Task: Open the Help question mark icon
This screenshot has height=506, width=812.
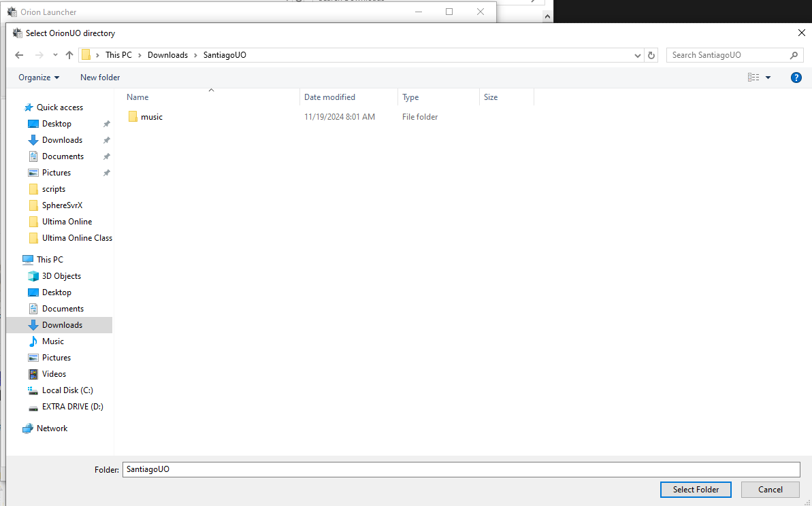Action: point(796,78)
